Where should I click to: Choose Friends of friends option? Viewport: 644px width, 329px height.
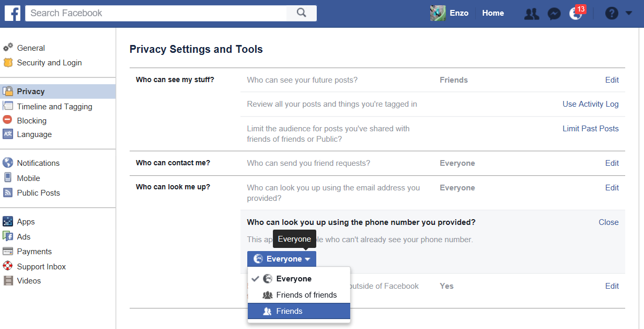(x=306, y=295)
